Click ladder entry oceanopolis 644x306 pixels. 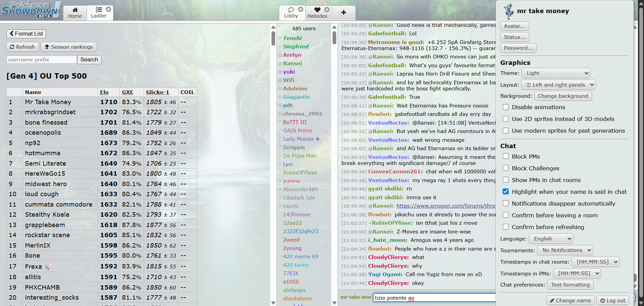pyautogui.click(x=43, y=133)
